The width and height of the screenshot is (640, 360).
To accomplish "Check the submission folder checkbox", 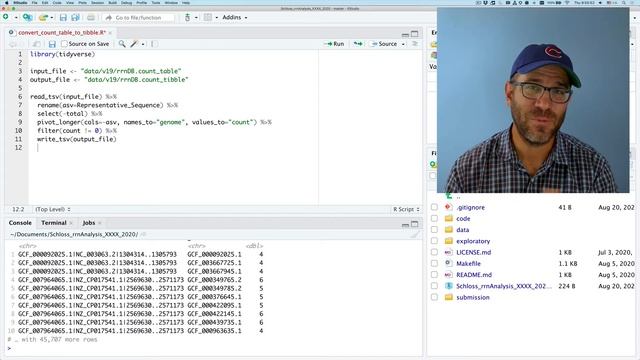I will pos(434,297).
